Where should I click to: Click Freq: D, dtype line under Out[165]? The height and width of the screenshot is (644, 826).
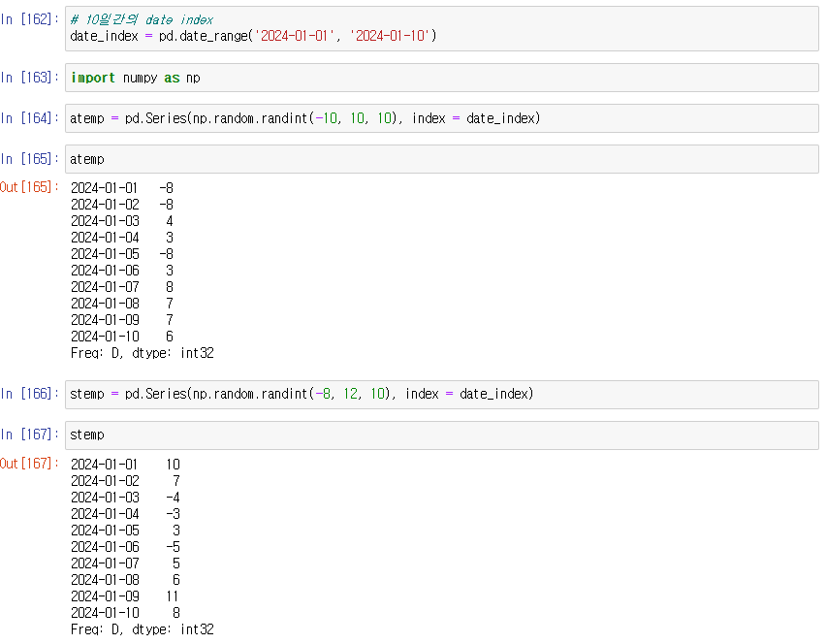(143, 353)
